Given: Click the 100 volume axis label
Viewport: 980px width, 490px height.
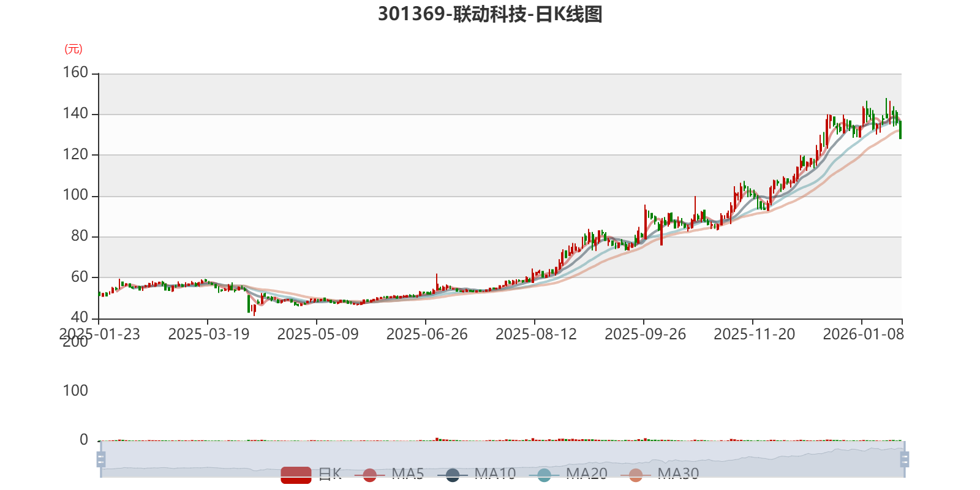Looking at the screenshot, I should pos(75,390).
